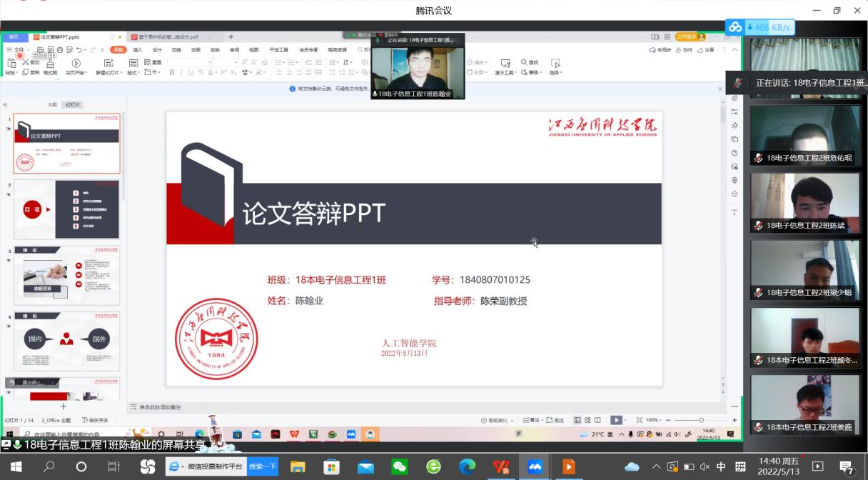Switch to the Outline (大纲) panel tab
868x480 pixels.
click(51, 104)
